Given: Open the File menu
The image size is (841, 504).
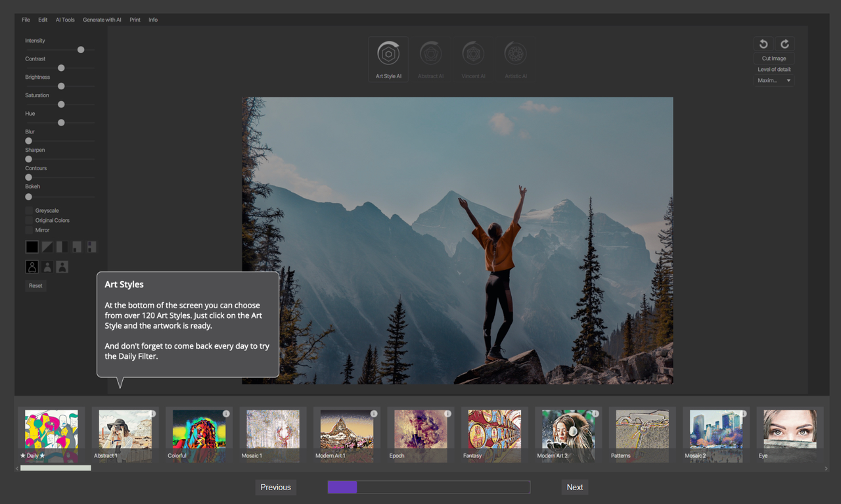Looking at the screenshot, I should coord(26,20).
